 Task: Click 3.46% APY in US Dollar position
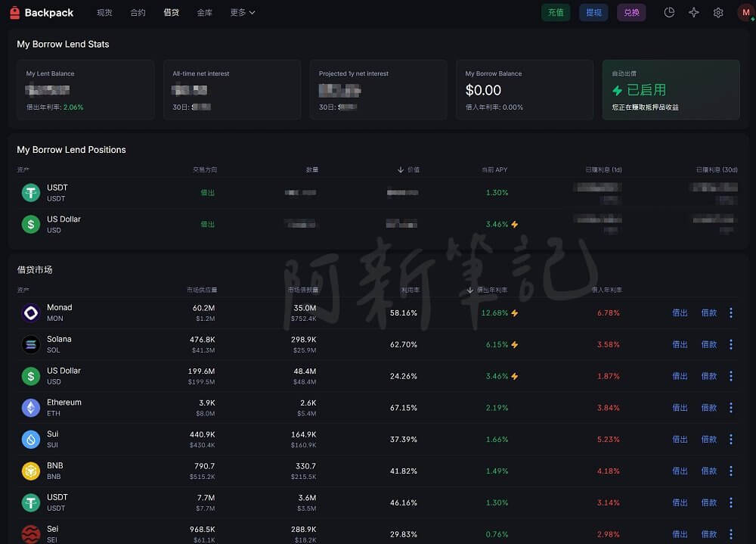[x=497, y=225]
